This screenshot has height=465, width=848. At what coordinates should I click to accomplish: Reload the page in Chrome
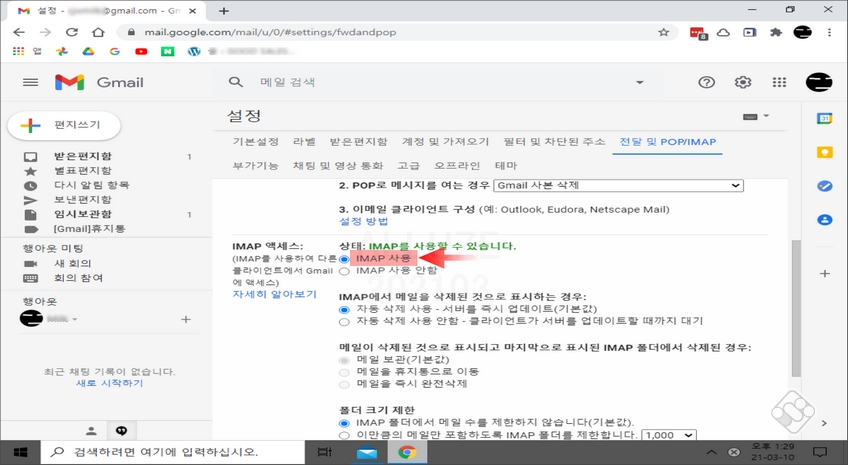pos(71,32)
